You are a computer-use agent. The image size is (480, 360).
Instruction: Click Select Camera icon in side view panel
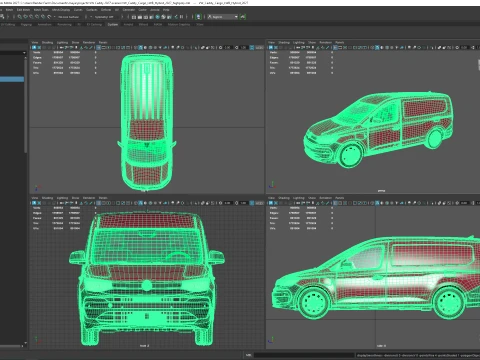click(x=271, y=203)
